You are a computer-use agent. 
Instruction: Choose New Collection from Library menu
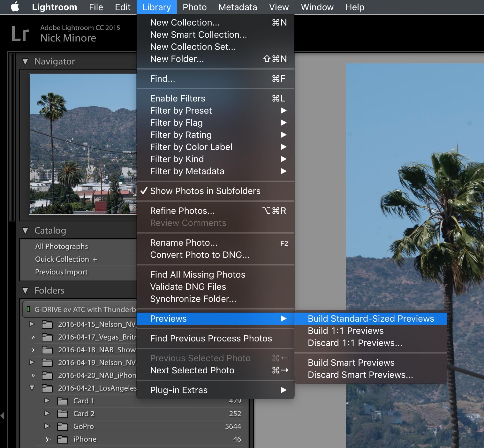pos(216,22)
